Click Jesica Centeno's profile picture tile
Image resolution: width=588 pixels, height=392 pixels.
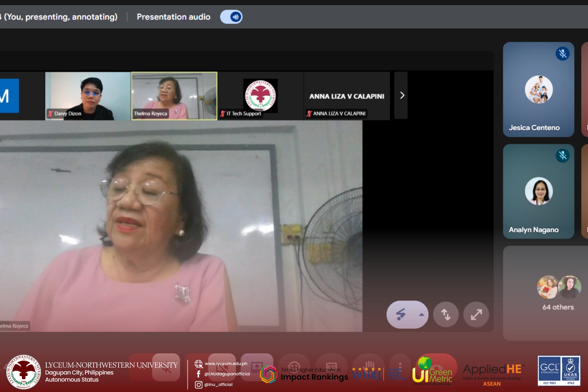coord(539,90)
